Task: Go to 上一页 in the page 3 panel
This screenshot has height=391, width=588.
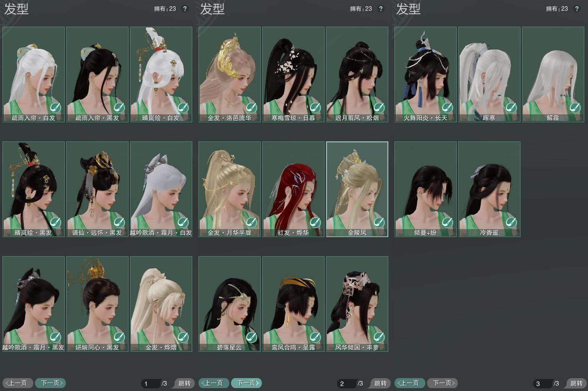Action: coord(410,383)
